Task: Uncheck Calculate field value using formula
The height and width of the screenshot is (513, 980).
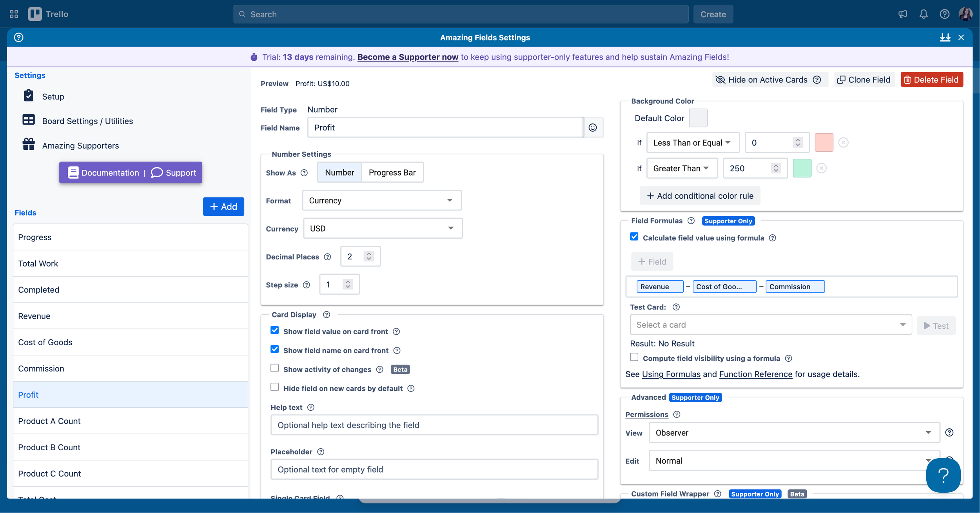Action: click(x=634, y=237)
